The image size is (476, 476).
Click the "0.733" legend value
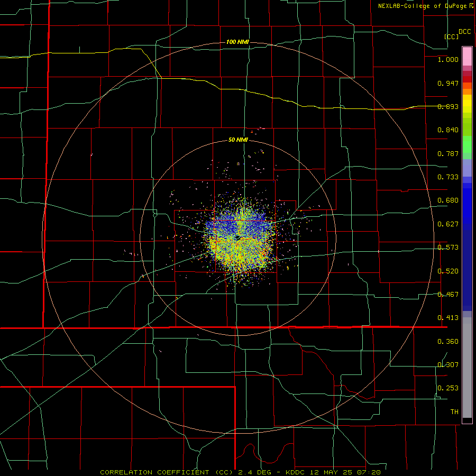pyautogui.click(x=448, y=177)
